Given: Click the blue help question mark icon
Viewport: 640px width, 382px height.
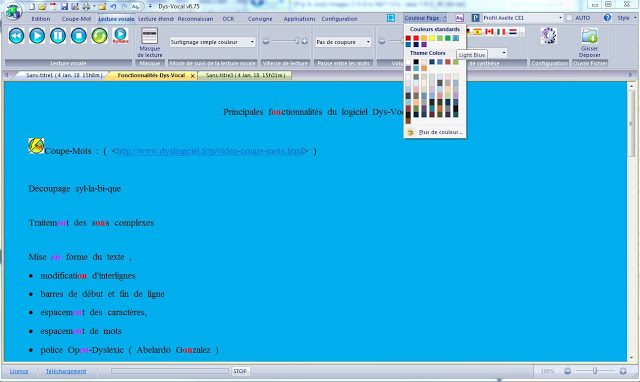Looking at the screenshot, I should coord(607,18).
